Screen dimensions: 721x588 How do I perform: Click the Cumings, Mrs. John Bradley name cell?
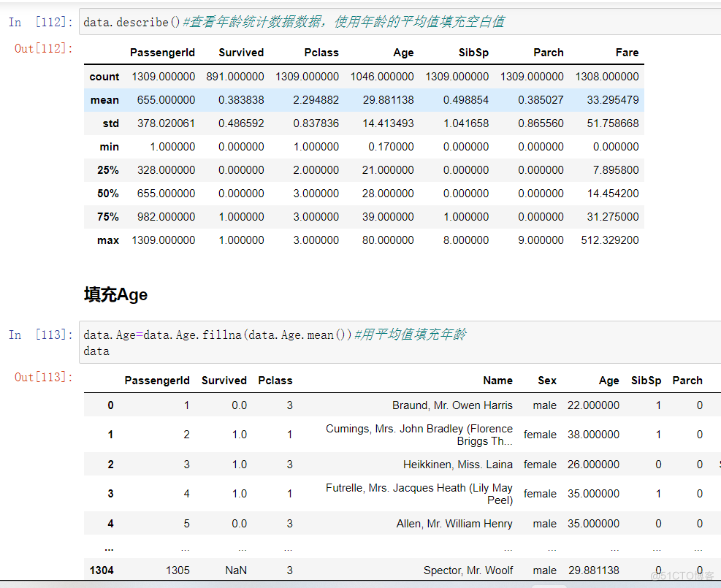[419, 435]
